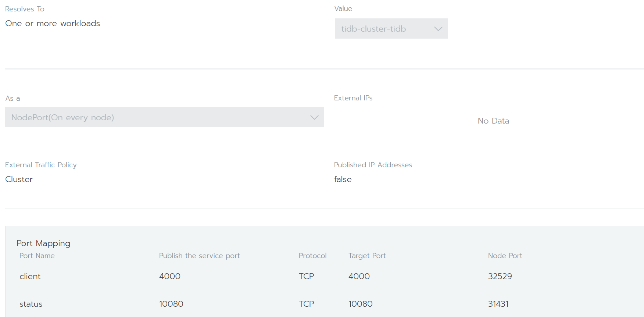Click the TCP protocol in the status row
644x317 pixels.
[306, 304]
